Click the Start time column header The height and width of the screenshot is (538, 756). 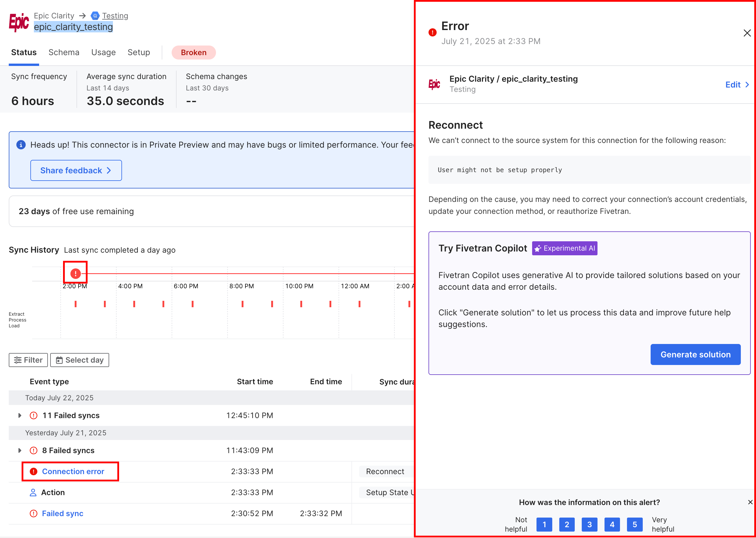coord(255,382)
